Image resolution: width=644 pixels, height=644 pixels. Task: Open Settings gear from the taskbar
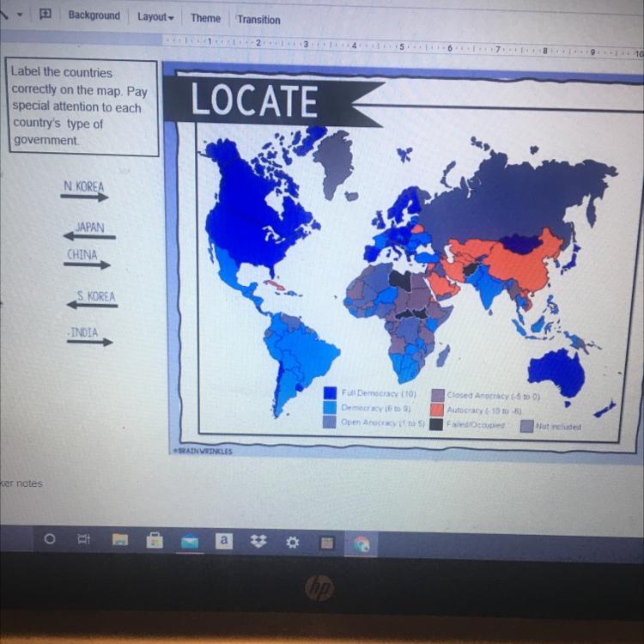coord(293,543)
